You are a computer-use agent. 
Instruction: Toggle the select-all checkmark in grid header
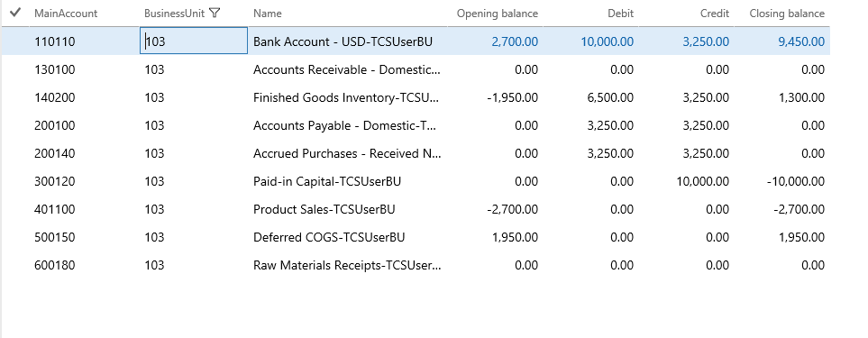pyautogui.click(x=15, y=13)
